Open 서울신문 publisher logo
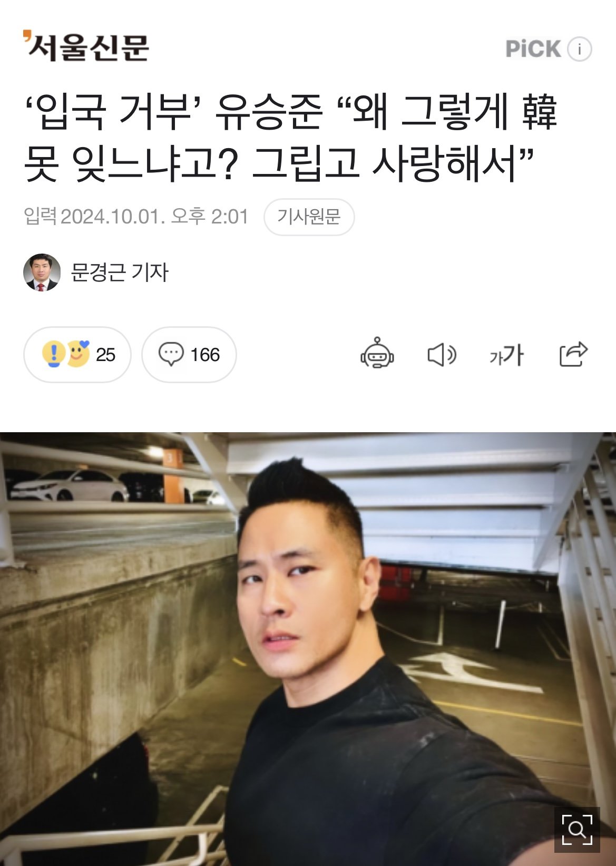616x866 pixels. coord(86,47)
